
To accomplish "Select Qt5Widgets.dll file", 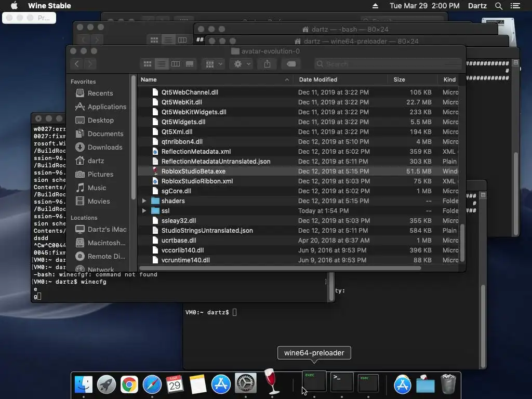I will [x=298, y=122].
